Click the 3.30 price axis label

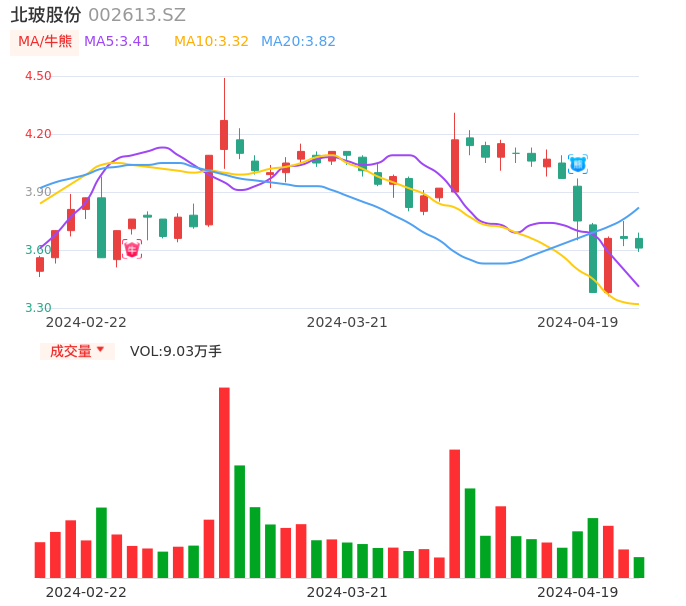(x=37, y=308)
